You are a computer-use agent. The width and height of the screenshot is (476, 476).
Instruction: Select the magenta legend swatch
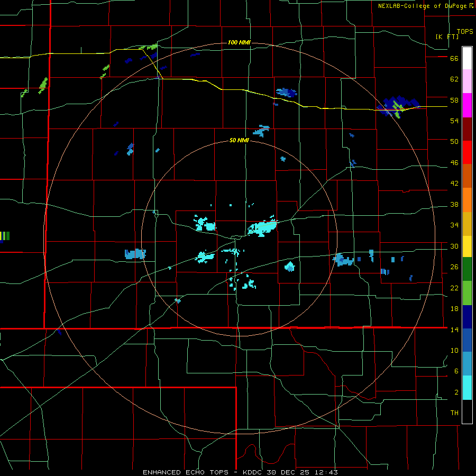pyautogui.click(x=467, y=105)
